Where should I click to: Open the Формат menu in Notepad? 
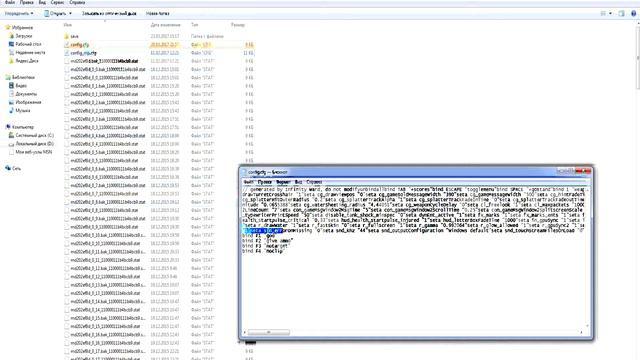pyautogui.click(x=283, y=182)
